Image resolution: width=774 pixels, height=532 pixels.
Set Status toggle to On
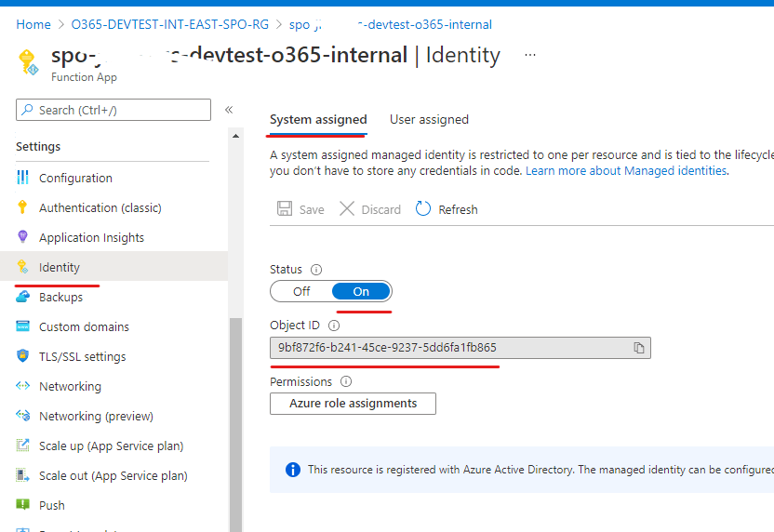(361, 291)
